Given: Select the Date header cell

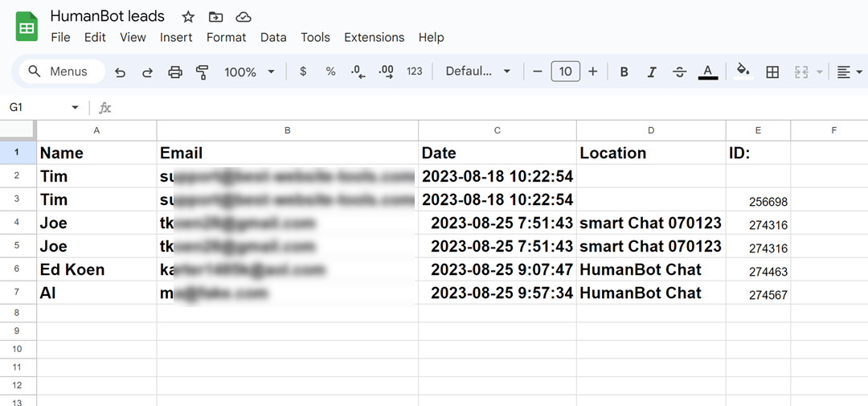Looking at the screenshot, I should coord(497,153).
